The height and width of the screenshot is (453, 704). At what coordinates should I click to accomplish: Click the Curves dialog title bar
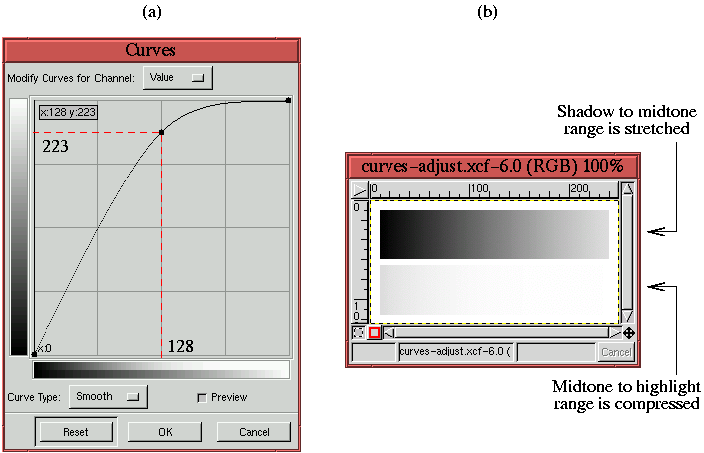pyautogui.click(x=151, y=50)
